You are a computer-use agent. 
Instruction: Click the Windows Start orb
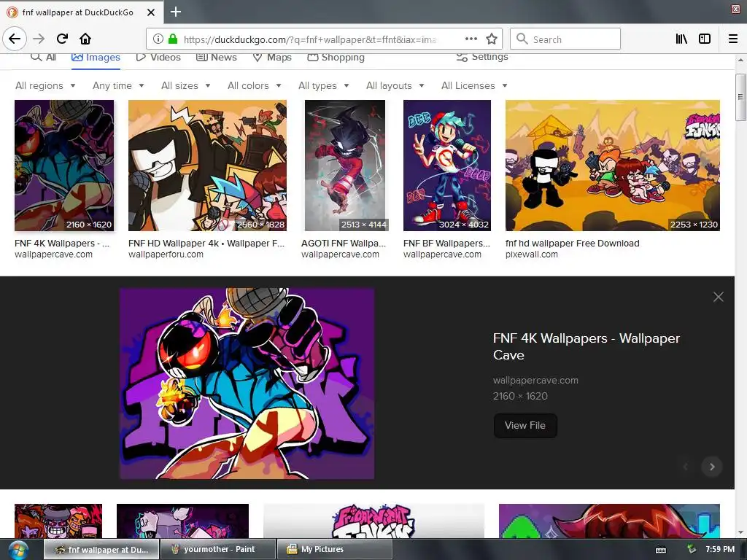(18, 550)
